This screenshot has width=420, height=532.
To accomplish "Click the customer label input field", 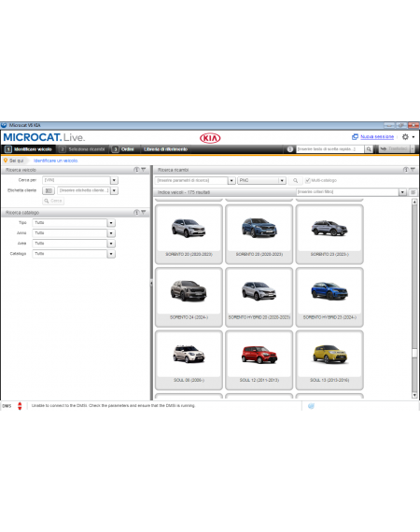I will (x=84, y=190).
